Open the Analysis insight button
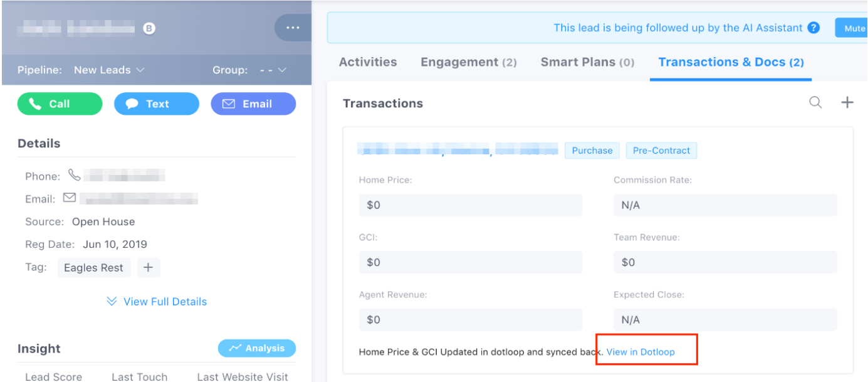The image size is (868, 382). (x=257, y=348)
